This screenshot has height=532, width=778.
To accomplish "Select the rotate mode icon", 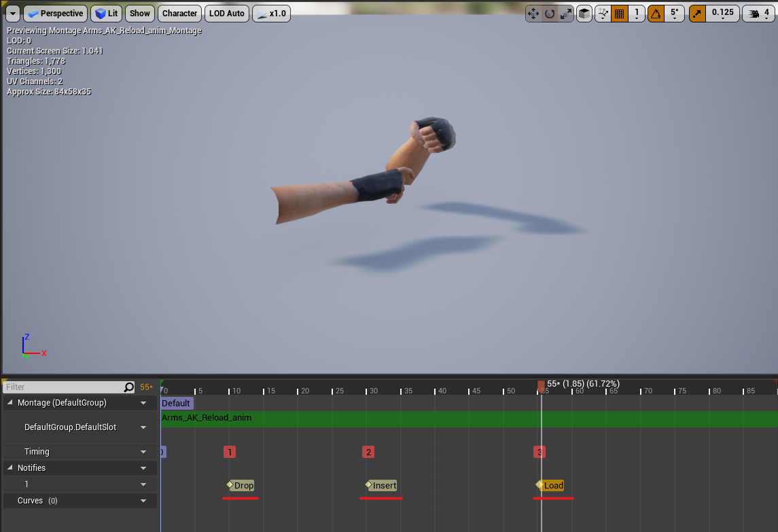I will 549,14.
